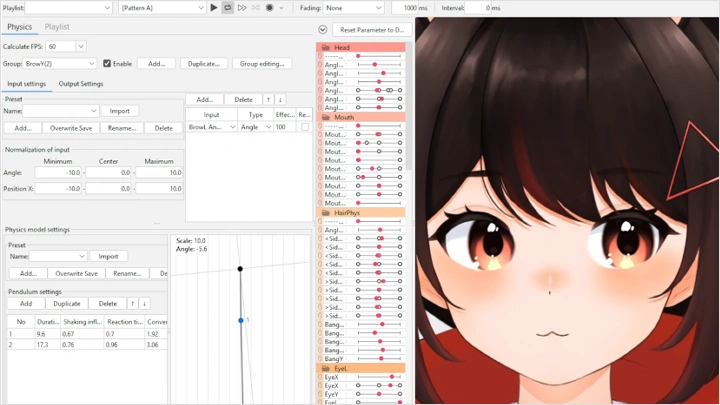The height and width of the screenshot is (405, 720).
Task: Click Rename... in input Preset section
Action: click(x=122, y=128)
